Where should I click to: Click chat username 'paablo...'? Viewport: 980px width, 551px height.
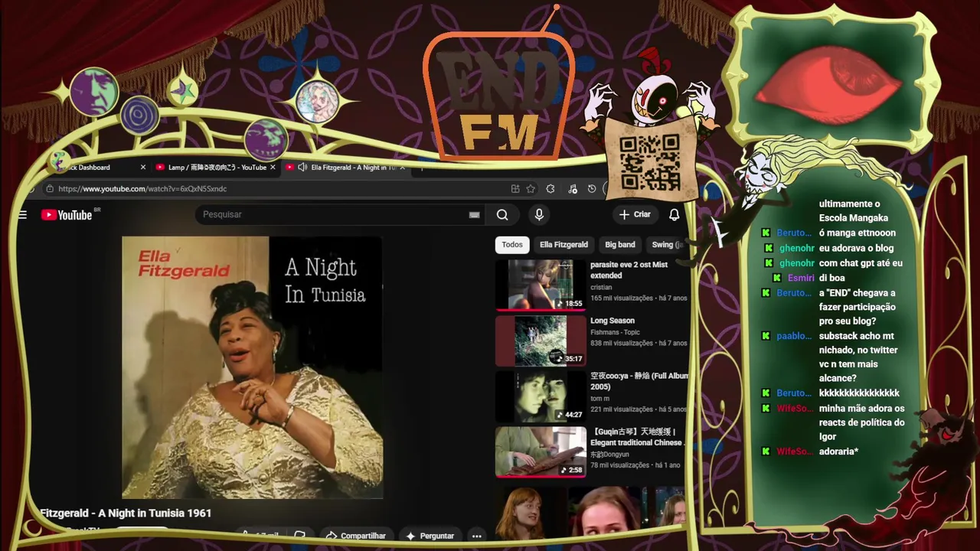pyautogui.click(x=794, y=336)
